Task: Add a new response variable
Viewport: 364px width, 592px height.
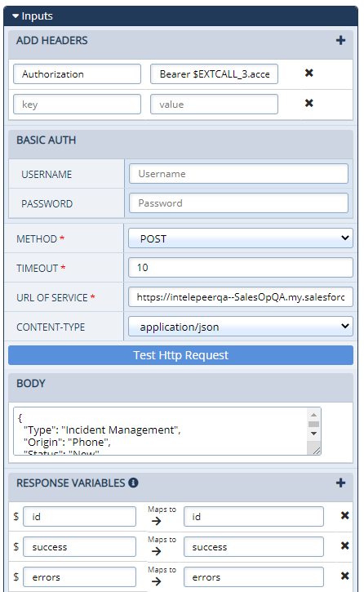Action: pos(340,483)
